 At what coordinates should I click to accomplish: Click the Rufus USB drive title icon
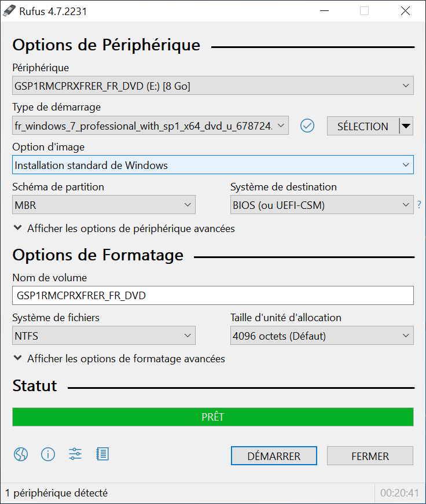pos(9,11)
